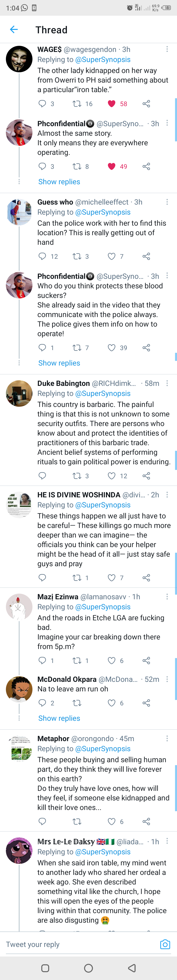Open more options for WAGE$ tweet
177x980 pixels.
[167, 49]
